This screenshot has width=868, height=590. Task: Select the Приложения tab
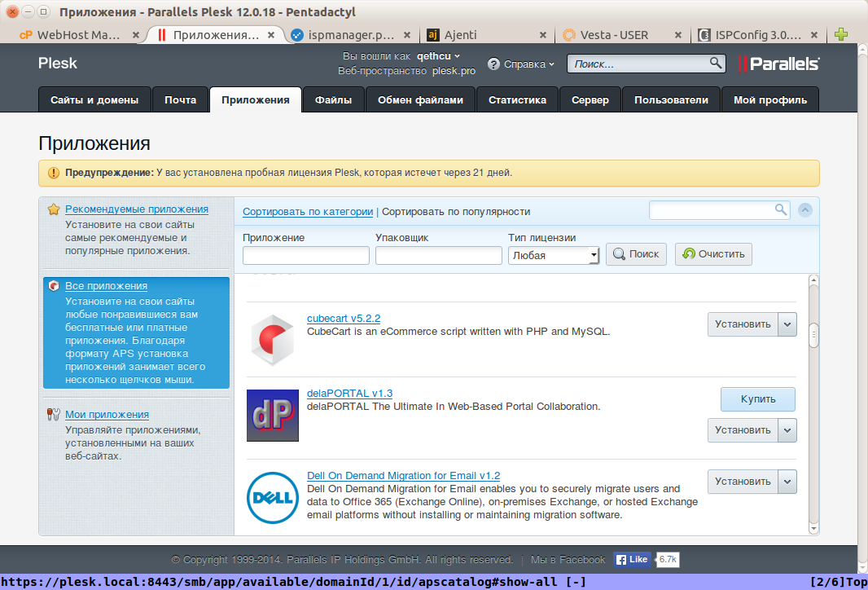pyautogui.click(x=256, y=99)
